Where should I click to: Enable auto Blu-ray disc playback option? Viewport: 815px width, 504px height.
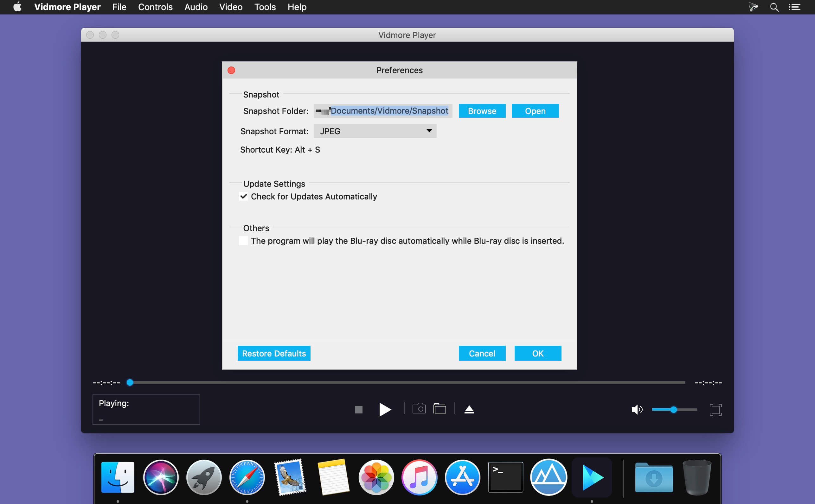click(243, 241)
